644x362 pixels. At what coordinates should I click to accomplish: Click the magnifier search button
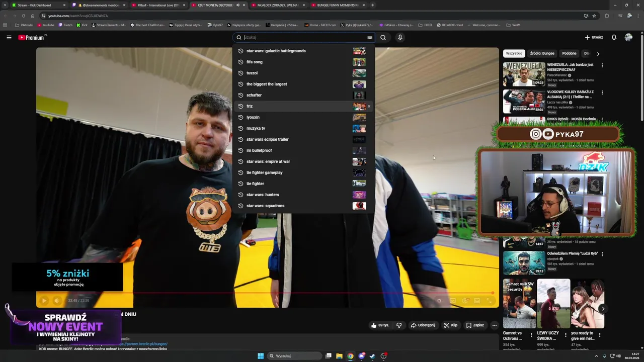[x=383, y=37]
